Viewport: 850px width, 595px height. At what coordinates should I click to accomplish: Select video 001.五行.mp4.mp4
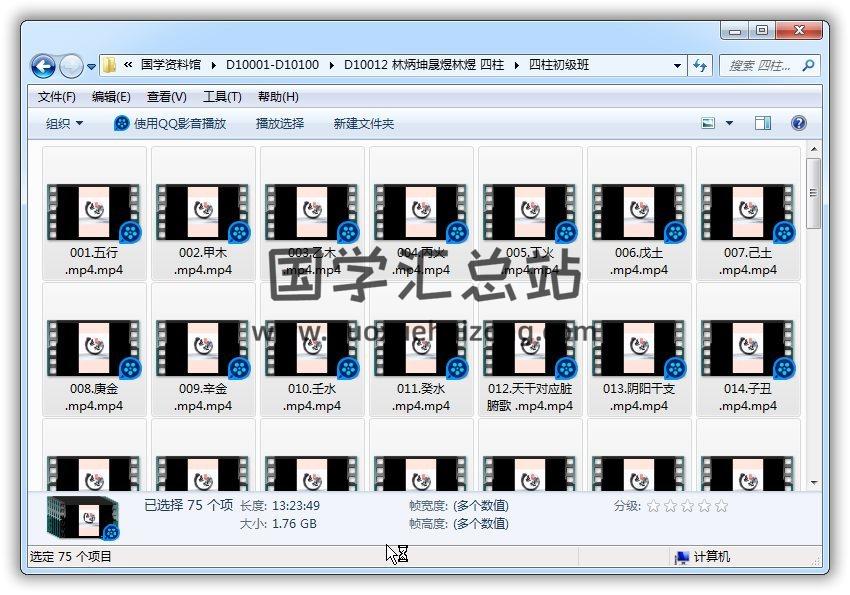[x=94, y=214]
